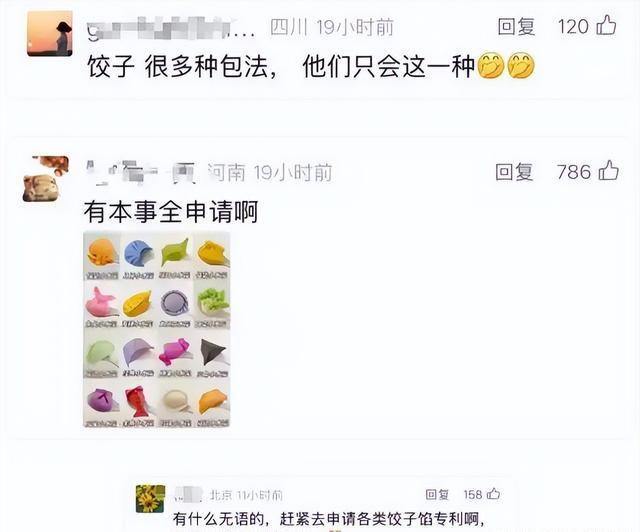Like the Sichuan user's dumpling comment
640x532 pixels.
pyautogui.click(x=606, y=25)
